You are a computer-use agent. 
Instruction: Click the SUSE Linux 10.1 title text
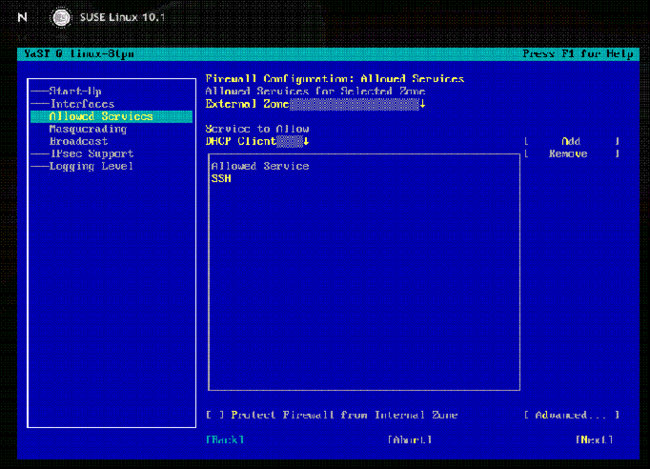pos(122,17)
